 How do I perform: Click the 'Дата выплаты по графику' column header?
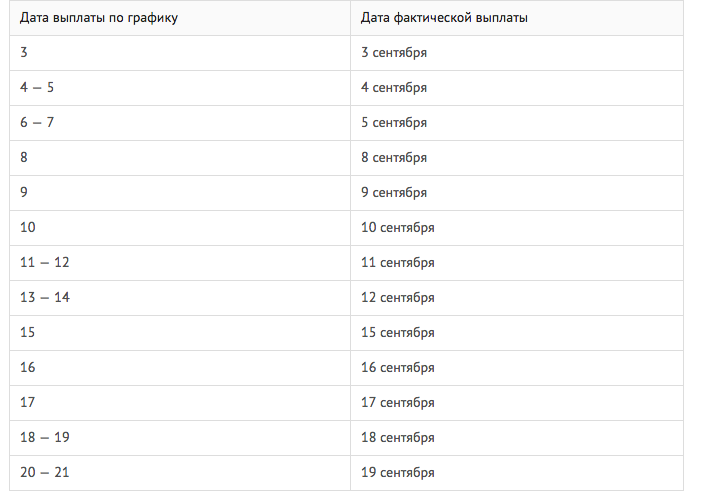click(180, 18)
